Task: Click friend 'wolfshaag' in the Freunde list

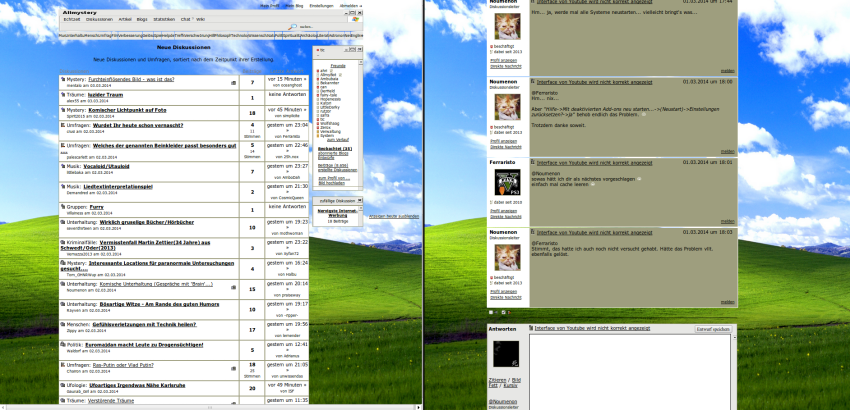Action: click(x=329, y=123)
